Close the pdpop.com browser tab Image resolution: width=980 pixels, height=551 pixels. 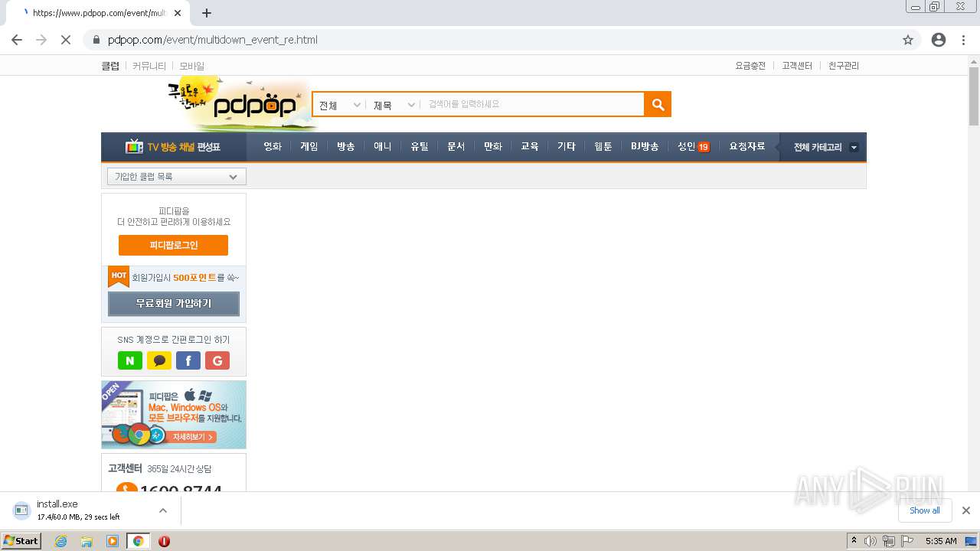(178, 13)
